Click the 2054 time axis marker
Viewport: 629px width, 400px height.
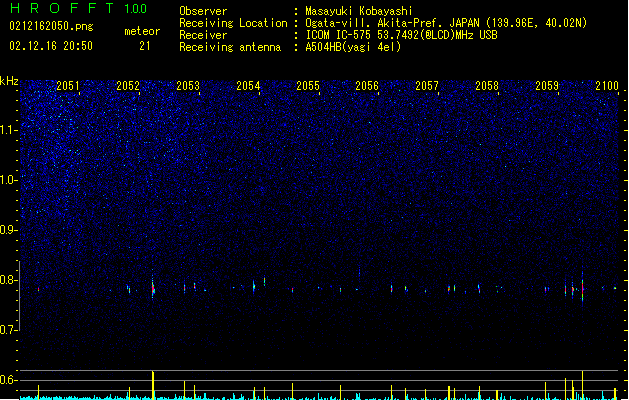[x=248, y=85]
